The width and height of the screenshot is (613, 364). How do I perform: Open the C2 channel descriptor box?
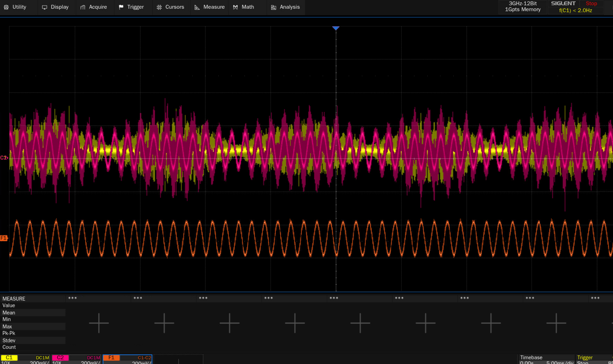[x=76, y=359]
